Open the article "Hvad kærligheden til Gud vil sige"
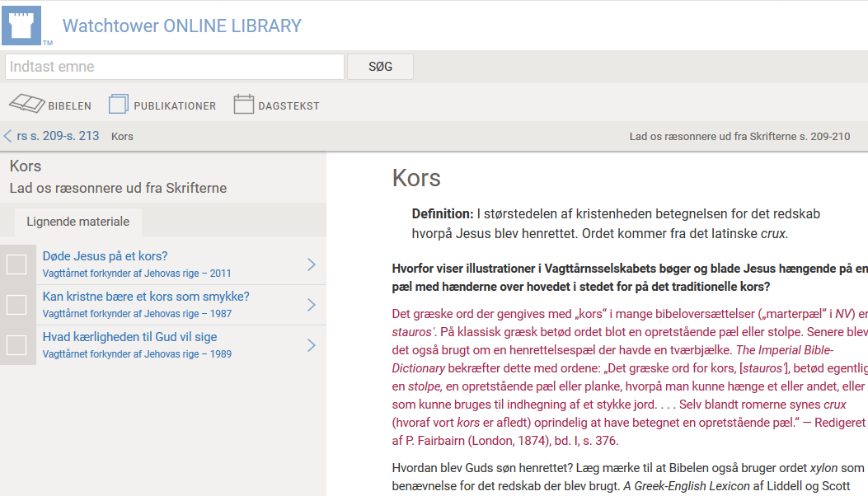The width and height of the screenshot is (868, 496). [x=129, y=337]
